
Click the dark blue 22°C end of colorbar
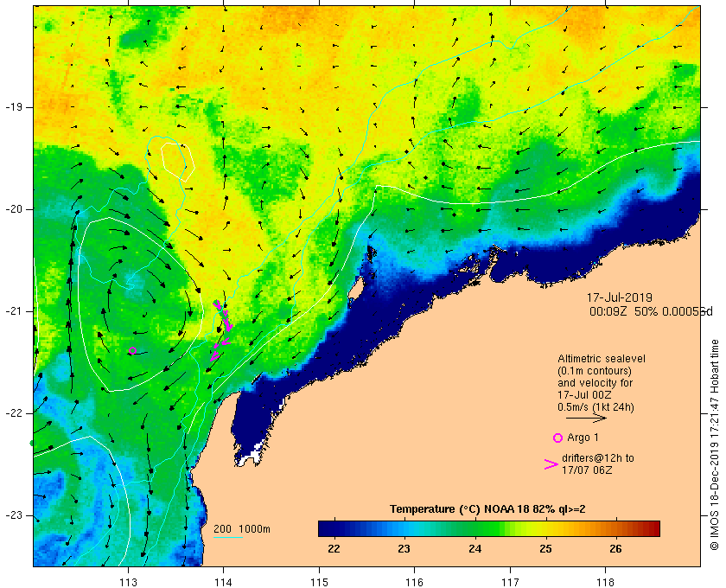[327, 528]
